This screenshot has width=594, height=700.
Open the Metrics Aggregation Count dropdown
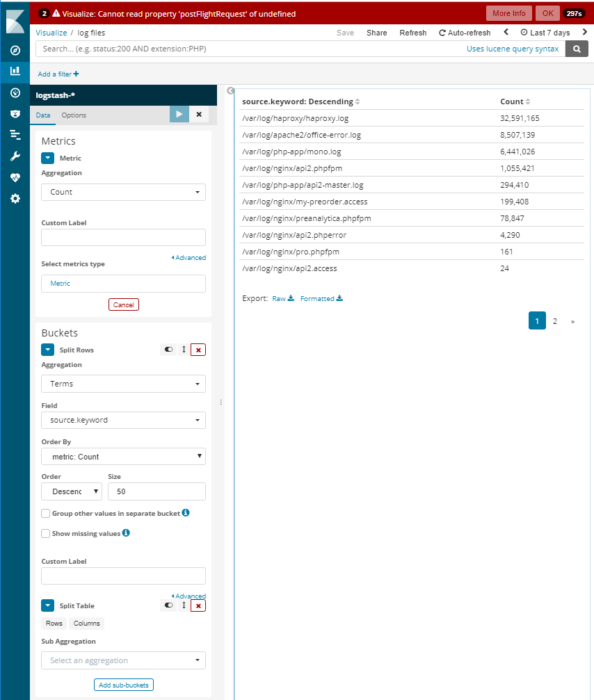tap(123, 192)
